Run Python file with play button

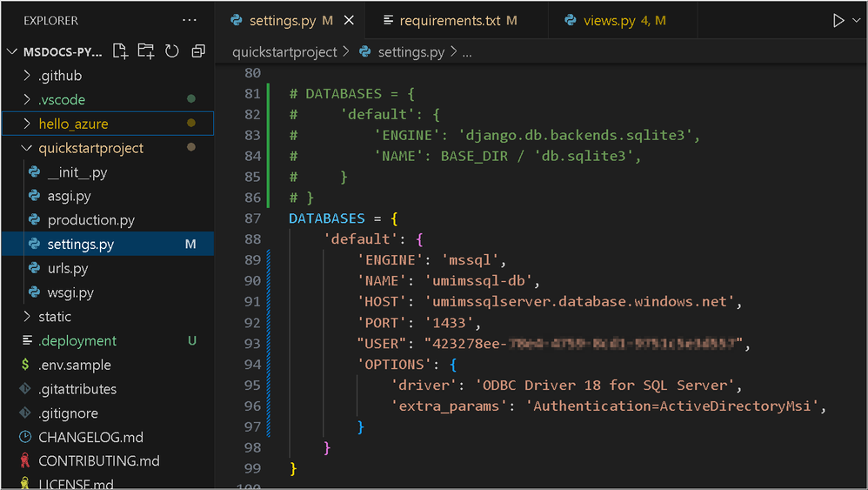click(x=838, y=21)
